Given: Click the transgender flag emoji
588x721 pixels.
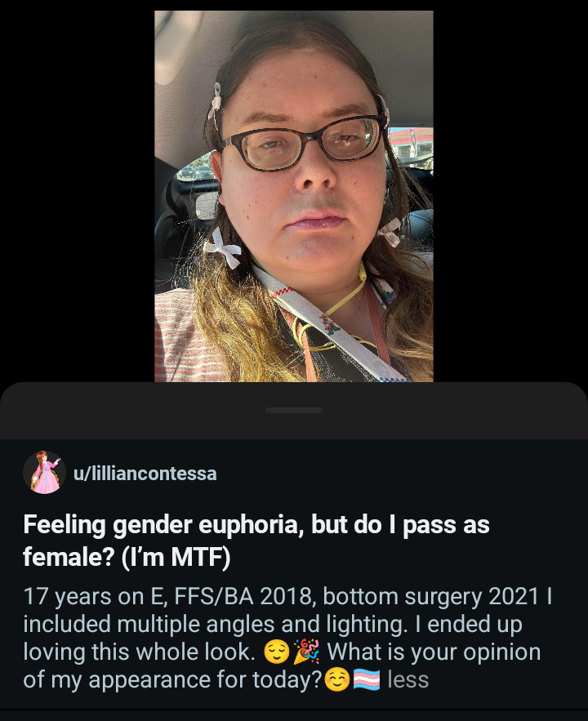Looking at the screenshot, I should [x=367, y=679].
